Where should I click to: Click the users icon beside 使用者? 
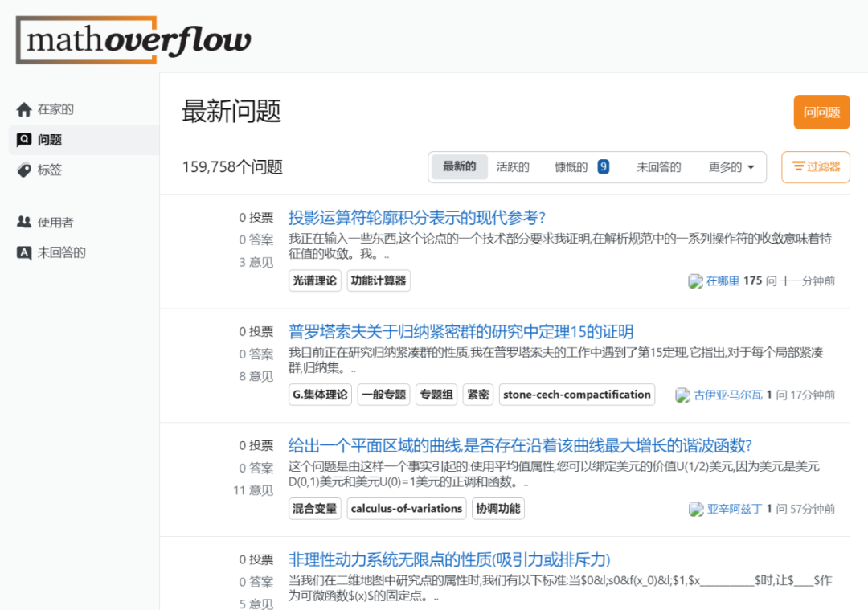tap(24, 222)
